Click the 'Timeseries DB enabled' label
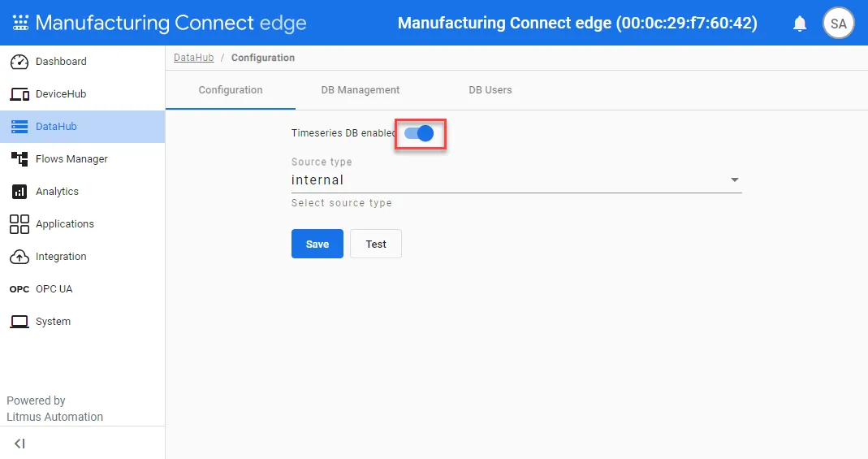This screenshot has height=459, width=868. (x=343, y=133)
